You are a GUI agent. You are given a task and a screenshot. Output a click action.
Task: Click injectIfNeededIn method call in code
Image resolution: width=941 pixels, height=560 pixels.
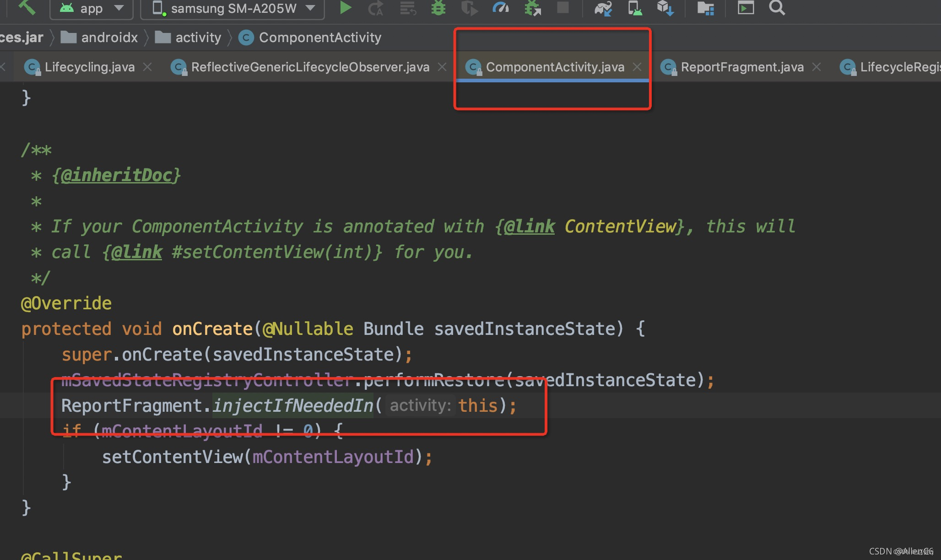tap(293, 406)
